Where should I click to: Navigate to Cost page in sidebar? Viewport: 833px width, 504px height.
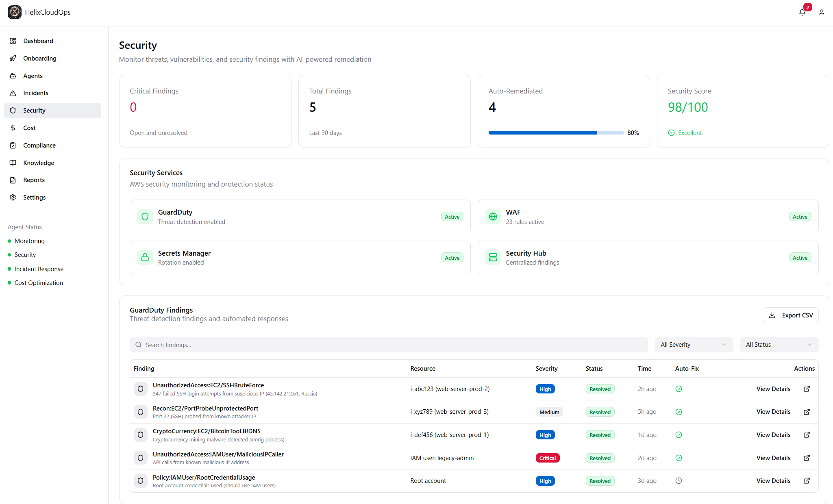pos(29,128)
